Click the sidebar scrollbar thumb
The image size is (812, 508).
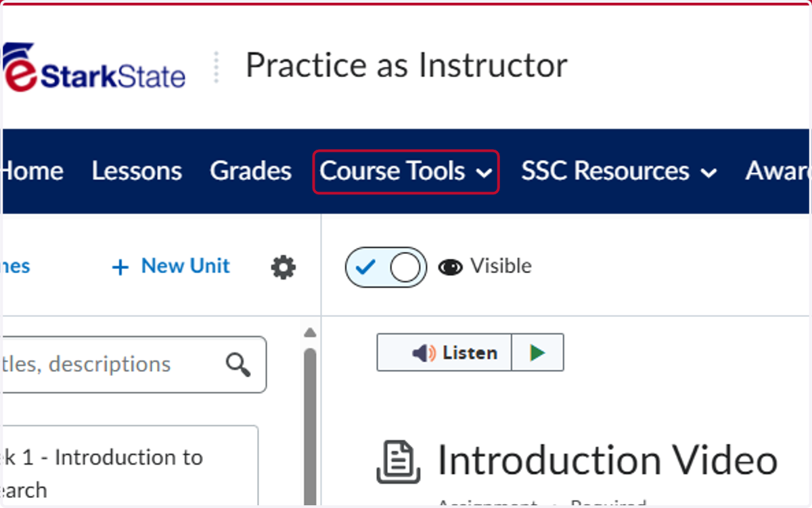pos(310,427)
